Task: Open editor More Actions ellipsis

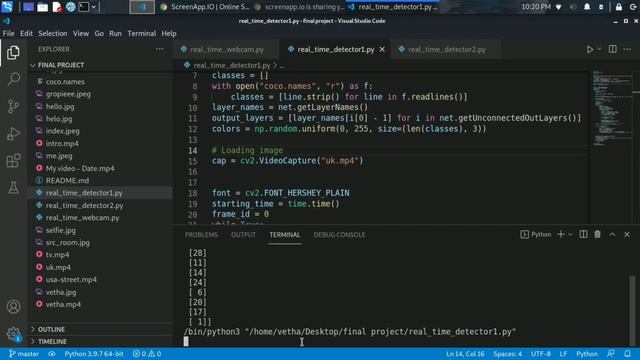Action: click(627, 49)
